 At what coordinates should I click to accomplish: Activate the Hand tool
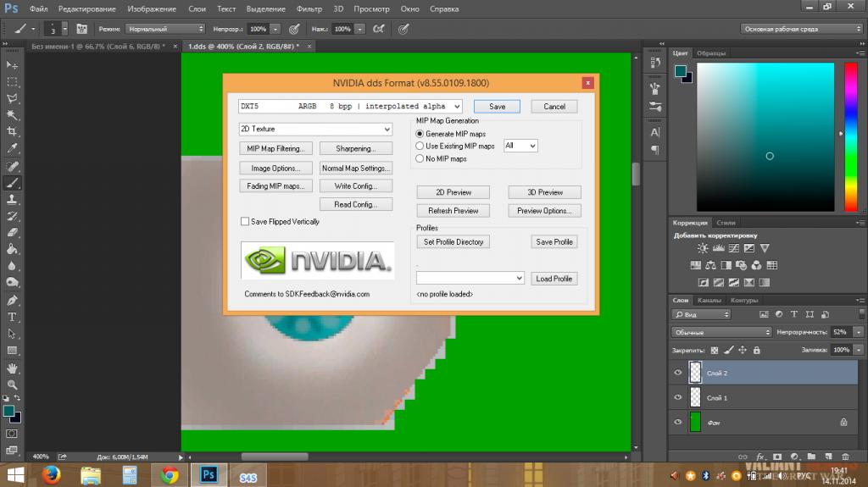click(x=12, y=368)
